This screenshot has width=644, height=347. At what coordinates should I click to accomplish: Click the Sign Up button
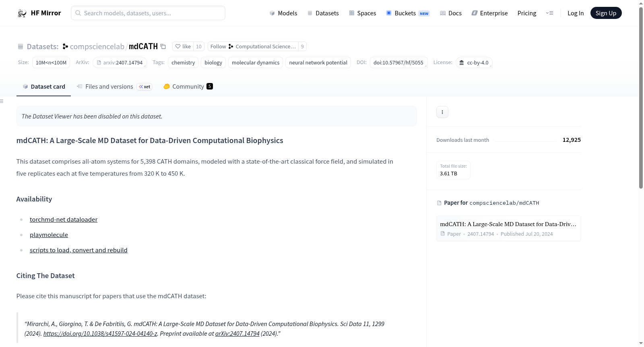pos(606,13)
